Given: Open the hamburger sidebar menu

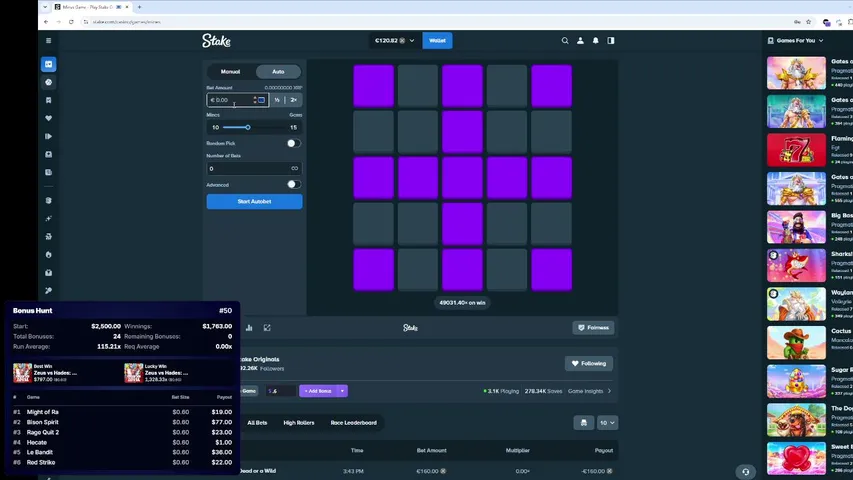Looking at the screenshot, I should point(48,40).
